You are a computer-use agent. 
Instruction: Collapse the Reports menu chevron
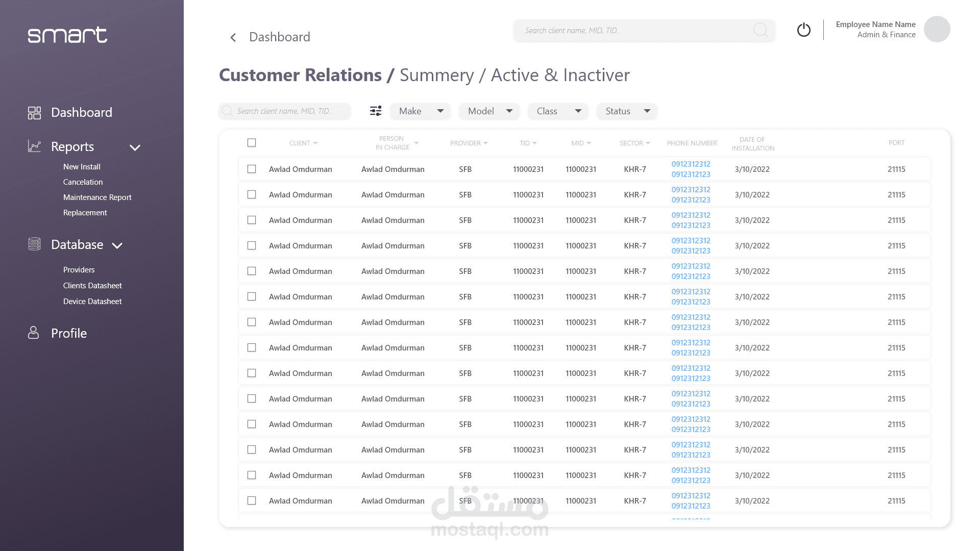(135, 147)
